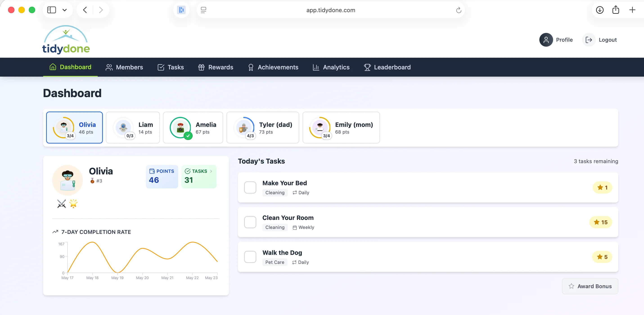Click the Pet Care category tag
Image resolution: width=644 pixels, height=315 pixels.
tap(275, 262)
